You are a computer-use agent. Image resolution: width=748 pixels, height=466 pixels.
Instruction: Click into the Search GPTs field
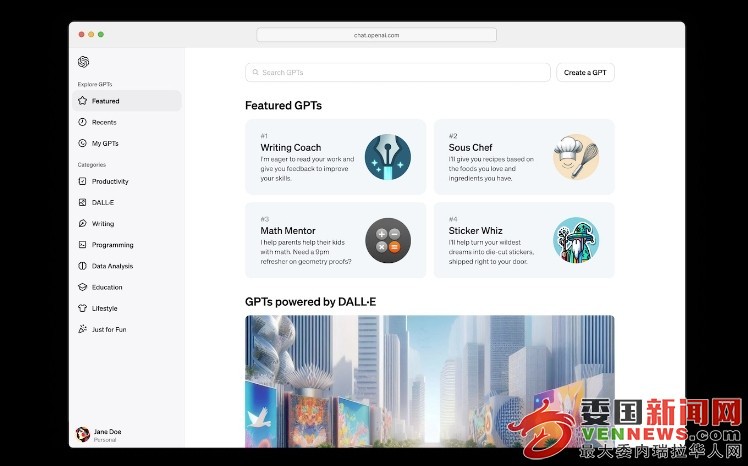pyautogui.click(x=398, y=72)
